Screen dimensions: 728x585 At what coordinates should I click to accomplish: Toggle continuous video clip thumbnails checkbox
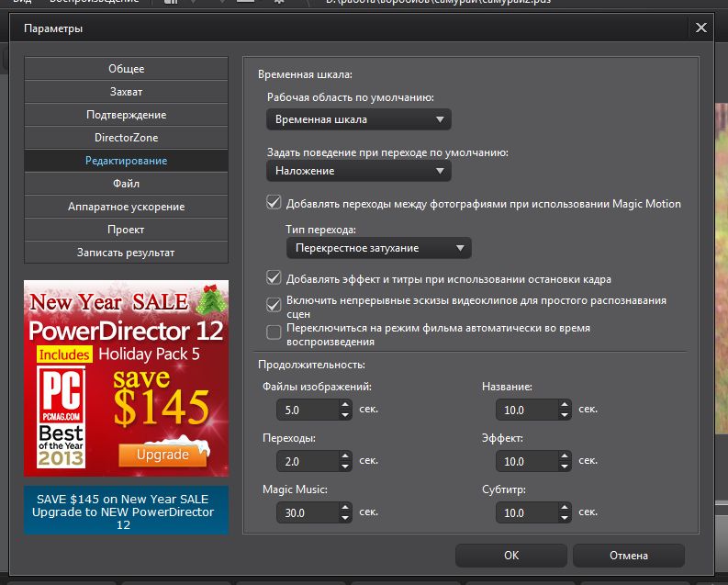pos(274,305)
